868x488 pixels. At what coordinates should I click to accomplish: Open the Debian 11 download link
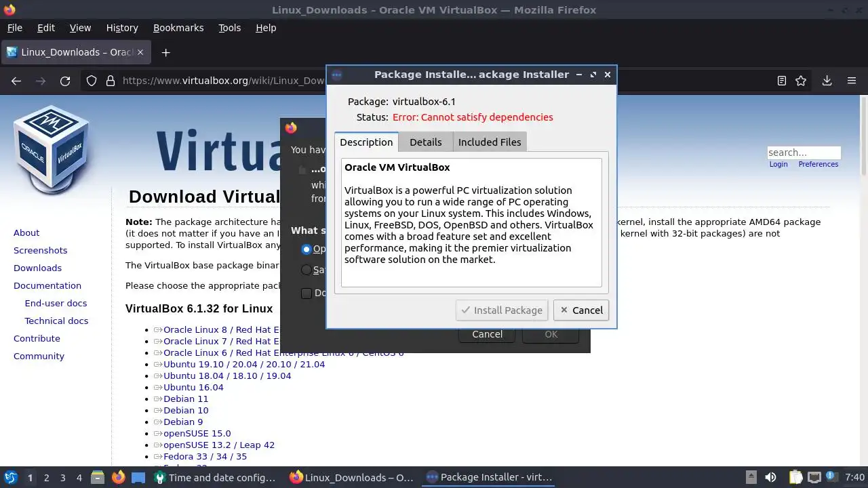pos(186,399)
